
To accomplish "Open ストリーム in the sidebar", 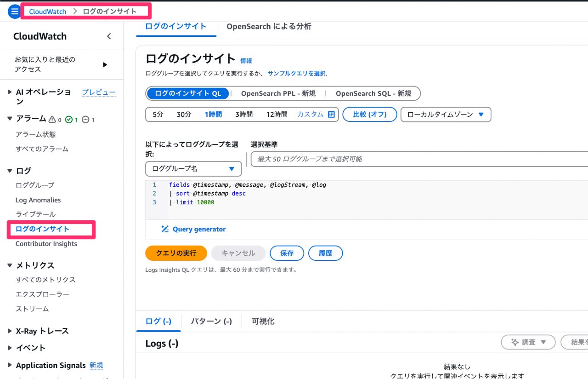I will [x=32, y=309].
